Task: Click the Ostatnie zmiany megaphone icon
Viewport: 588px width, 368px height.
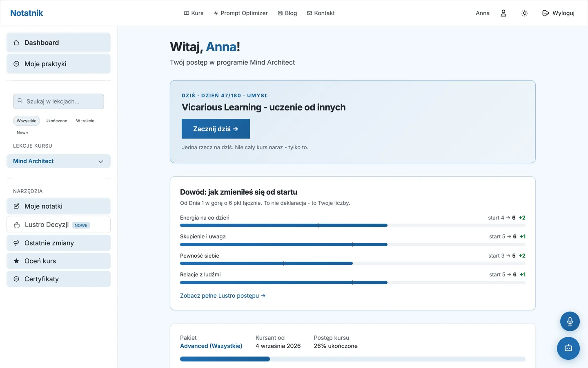Action: click(16, 243)
